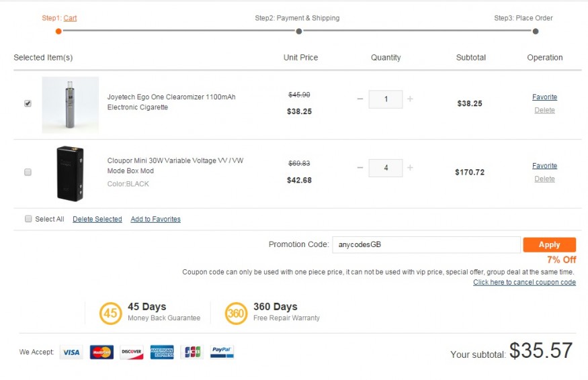Image resolution: width=588 pixels, height=380 pixels.
Task: Click the struck-through $60.83 price
Action: pos(299,163)
